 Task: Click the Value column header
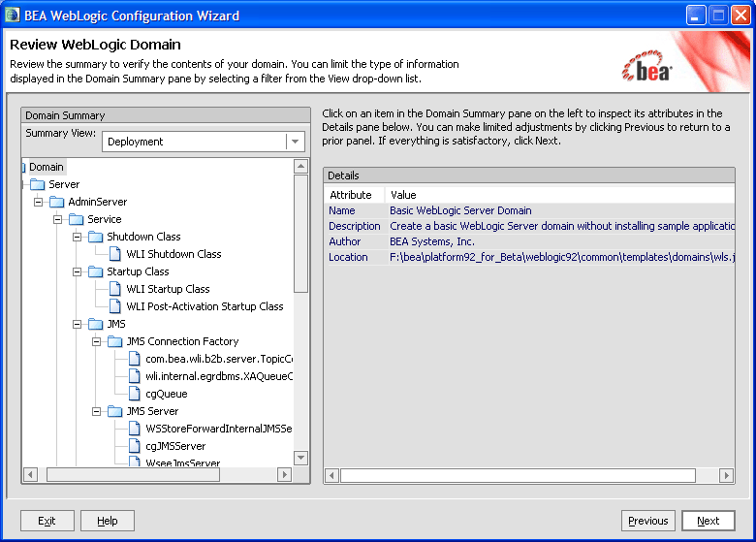tap(560, 195)
